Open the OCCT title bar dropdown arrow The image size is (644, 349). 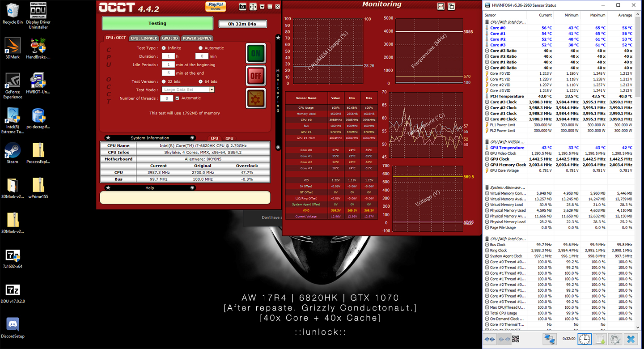coord(263,7)
